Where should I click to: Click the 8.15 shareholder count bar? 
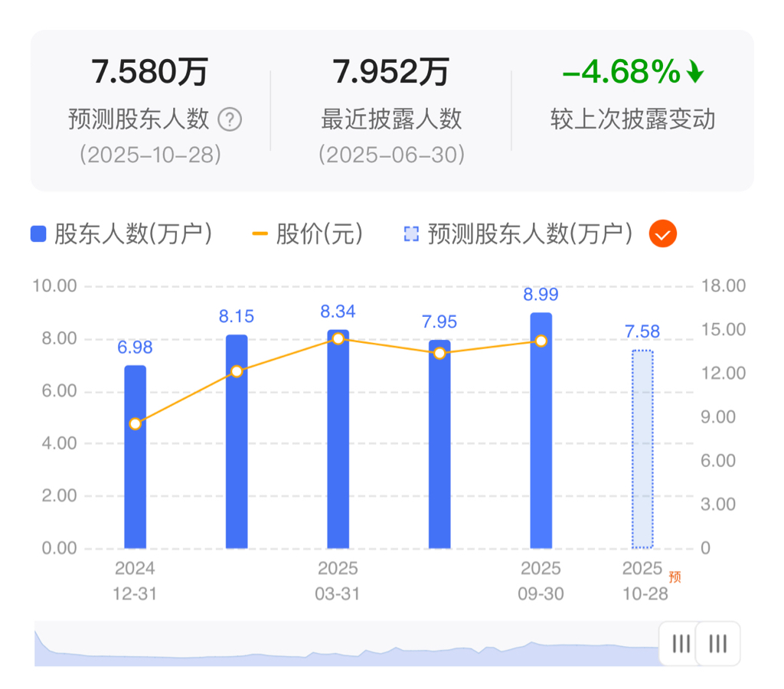click(x=237, y=442)
